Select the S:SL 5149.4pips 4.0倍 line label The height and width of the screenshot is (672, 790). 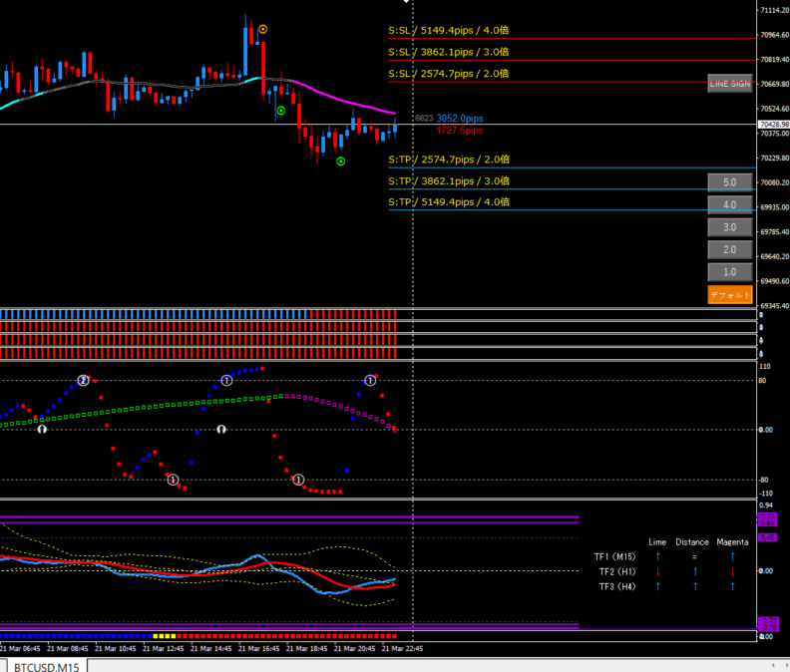point(449,31)
